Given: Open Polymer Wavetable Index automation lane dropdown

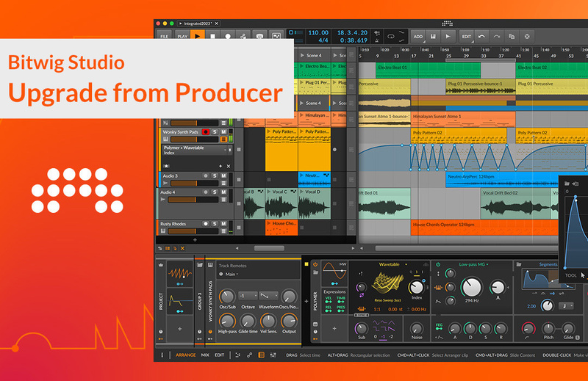Looking at the screenshot, I should [196, 150].
